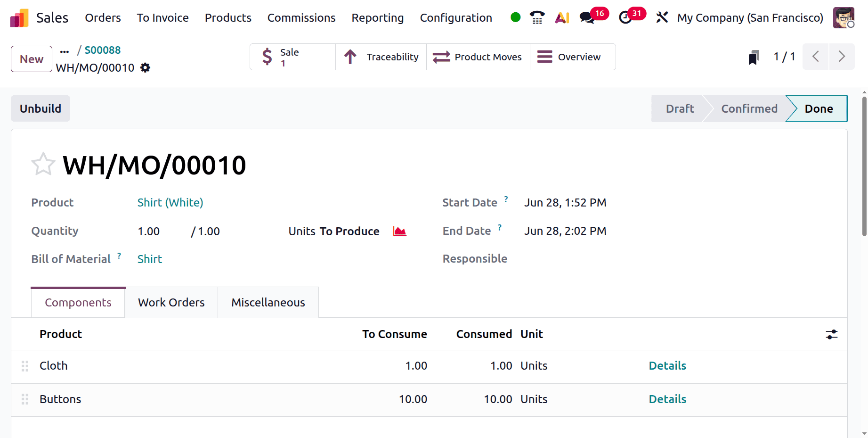Switch to the Work Orders tab

[x=171, y=302]
